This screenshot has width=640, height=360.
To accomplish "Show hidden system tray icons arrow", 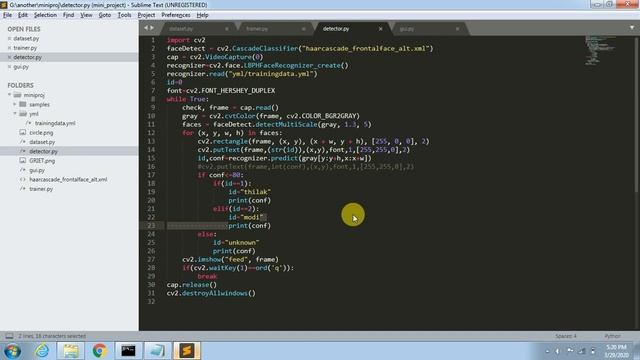I will (547, 351).
